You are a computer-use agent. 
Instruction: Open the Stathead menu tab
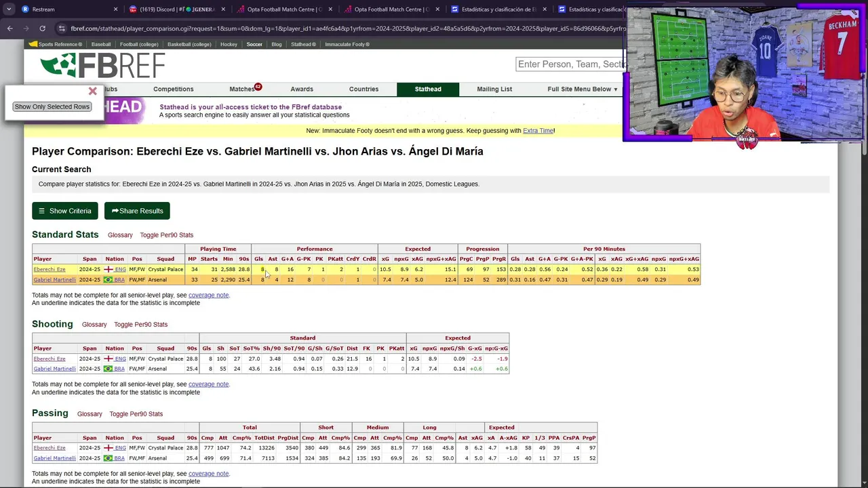click(428, 89)
